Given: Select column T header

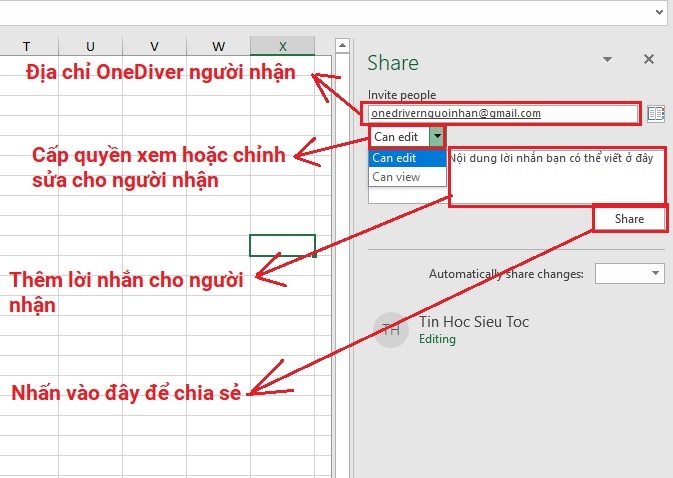Looking at the screenshot, I should (x=27, y=46).
